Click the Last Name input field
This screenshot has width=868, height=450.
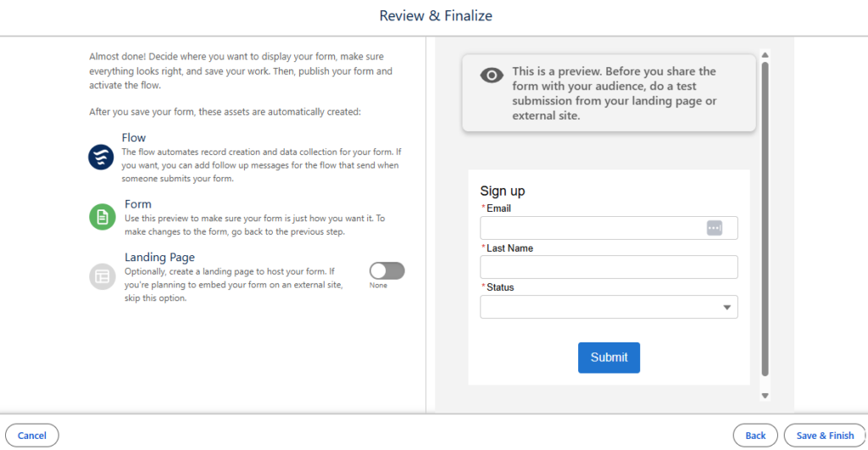(x=609, y=267)
